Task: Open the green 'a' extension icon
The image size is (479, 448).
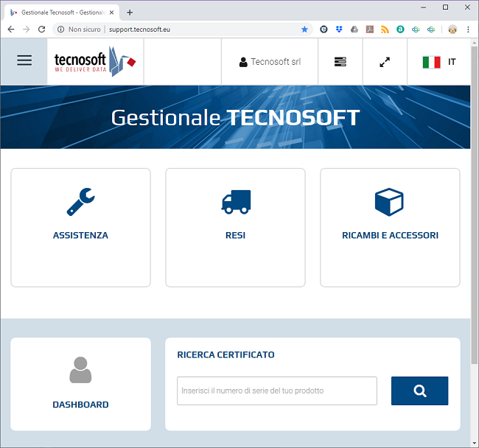Action: [x=400, y=29]
